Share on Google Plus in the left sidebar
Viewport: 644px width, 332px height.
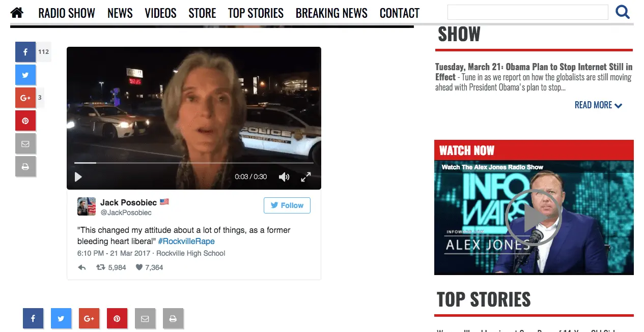coord(25,98)
